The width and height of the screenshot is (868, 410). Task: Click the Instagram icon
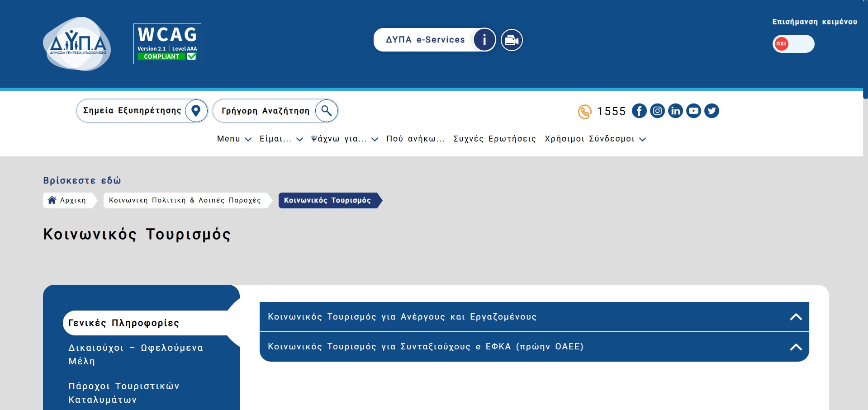click(657, 111)
